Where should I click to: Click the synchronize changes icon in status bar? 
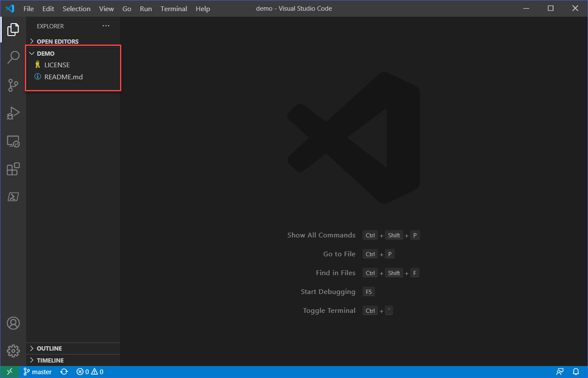point(64,372)
